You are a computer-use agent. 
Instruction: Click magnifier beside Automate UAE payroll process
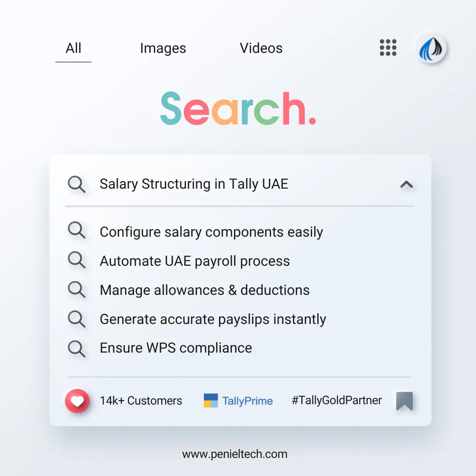pos(77,261)
